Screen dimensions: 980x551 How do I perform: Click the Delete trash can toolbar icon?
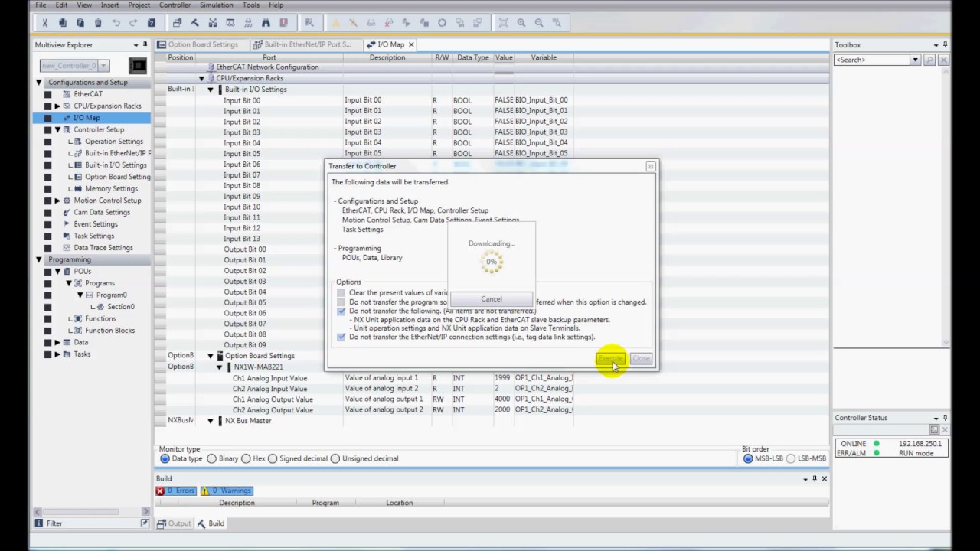click(98, 23)
